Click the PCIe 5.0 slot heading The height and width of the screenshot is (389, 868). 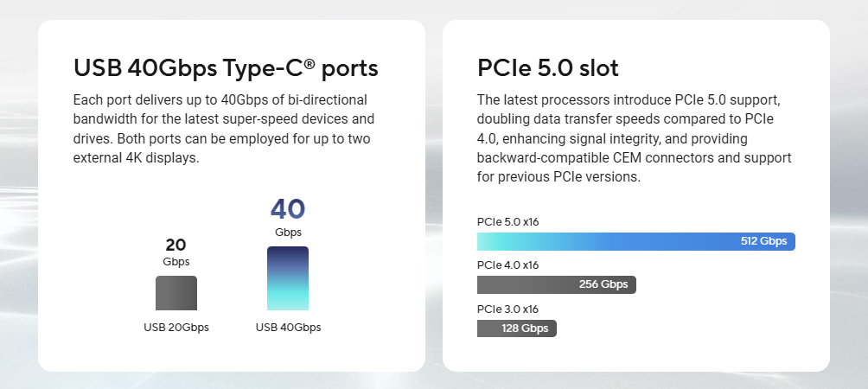pos(548,68)
